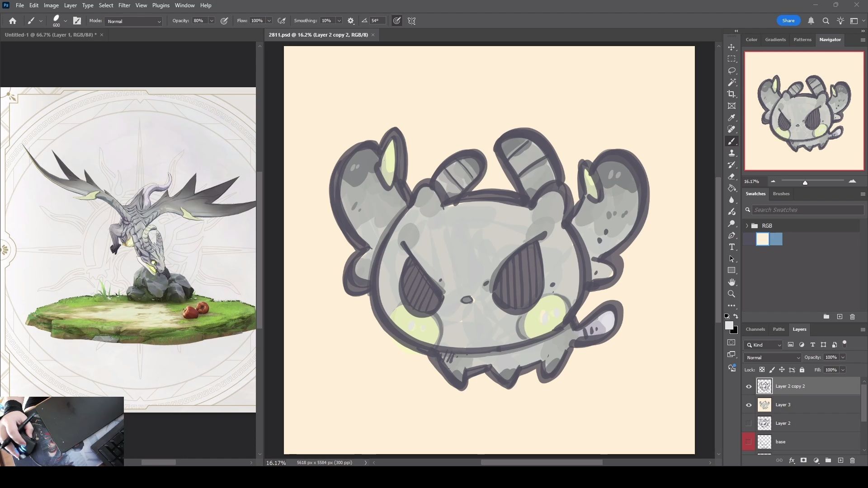Open the Filter menu
Screen dimensions: 868x488
(x=124, y=5)
